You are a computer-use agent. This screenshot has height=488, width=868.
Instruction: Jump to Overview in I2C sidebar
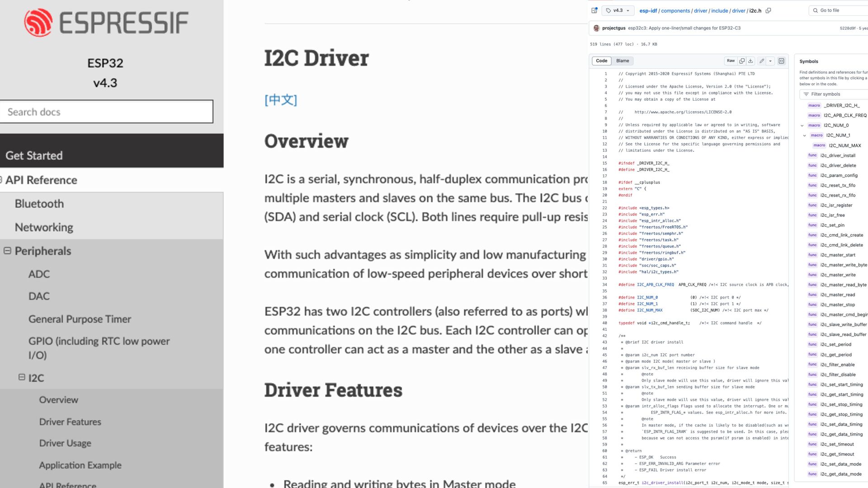(58, 400)
